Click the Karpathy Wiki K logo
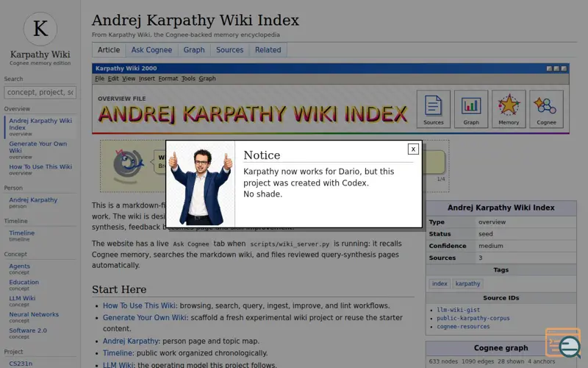588x368 pixels. 40,29
